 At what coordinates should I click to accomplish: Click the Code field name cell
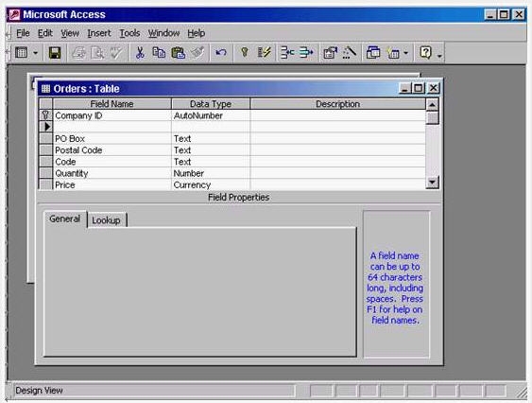tap(112, 162)
